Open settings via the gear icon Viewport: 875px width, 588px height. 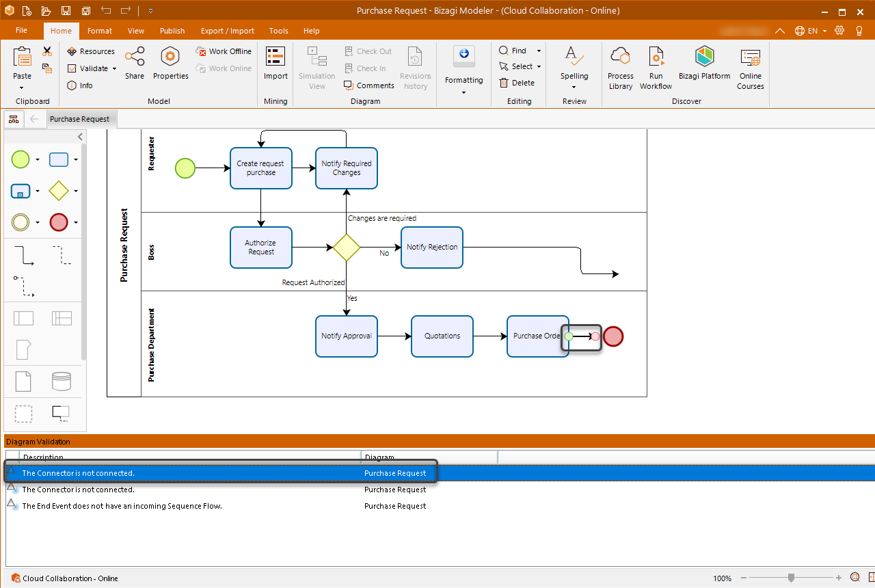839,31
